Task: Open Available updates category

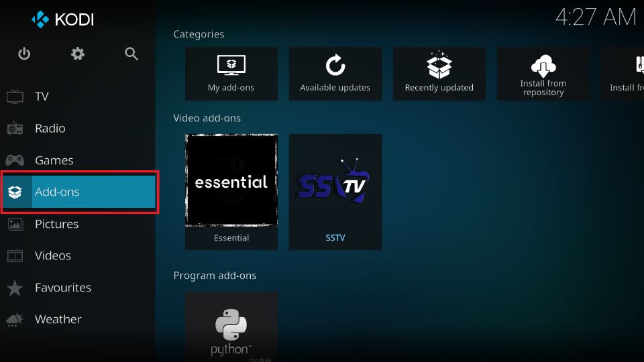Action: click(x=335, y=74)
